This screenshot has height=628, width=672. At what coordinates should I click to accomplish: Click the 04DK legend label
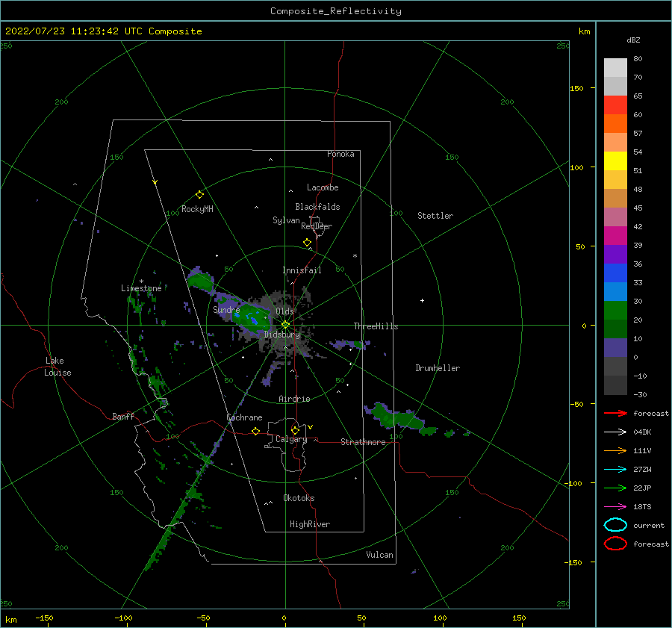[642, 432]
